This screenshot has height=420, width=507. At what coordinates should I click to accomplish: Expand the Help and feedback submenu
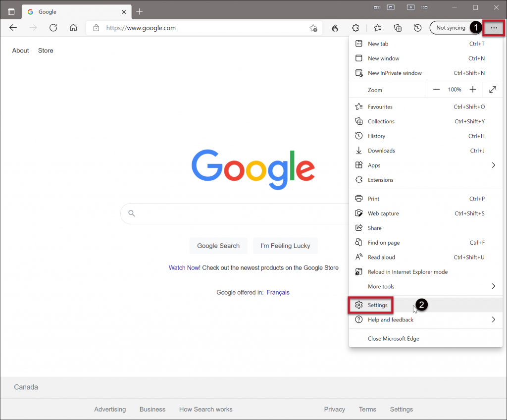coord(425,319)
